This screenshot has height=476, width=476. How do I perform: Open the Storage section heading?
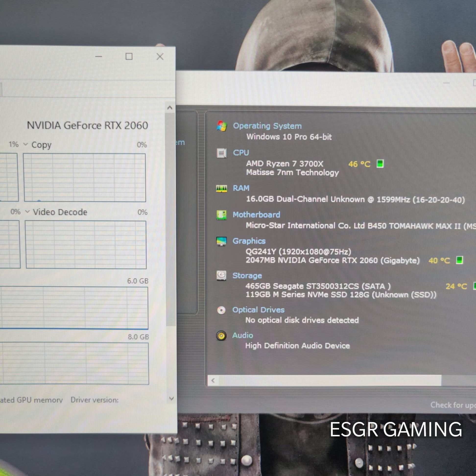[x=247, y=275]
